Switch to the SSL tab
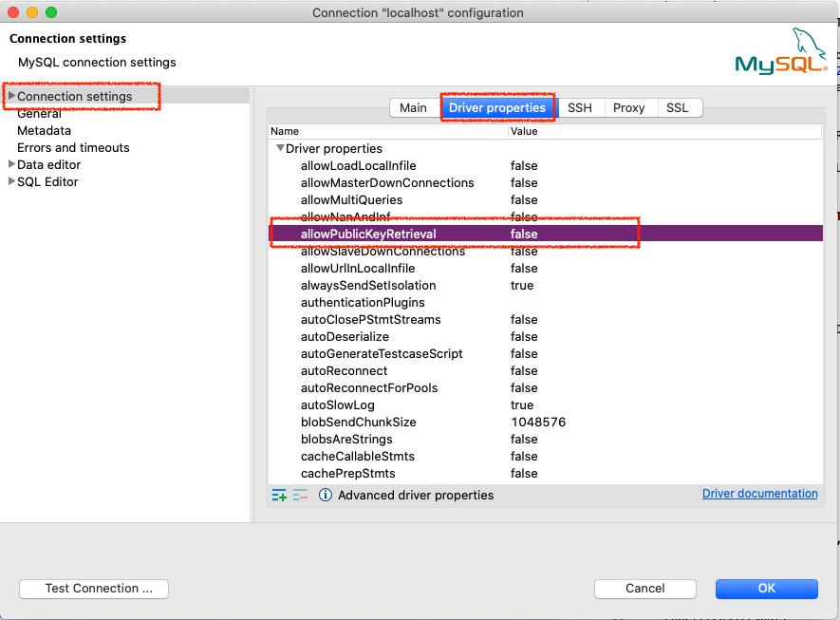Screen dimensions: 840x620 pyautogui.click(x=677, y=108)
